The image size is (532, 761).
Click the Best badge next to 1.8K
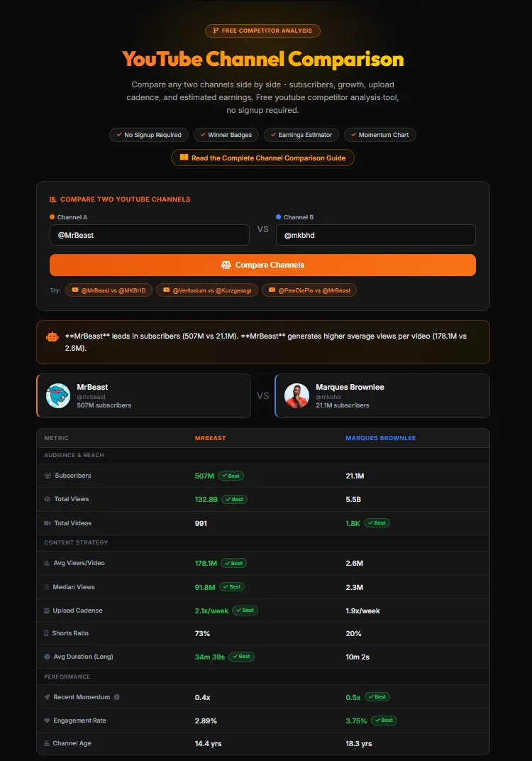(x=377, y=522)
